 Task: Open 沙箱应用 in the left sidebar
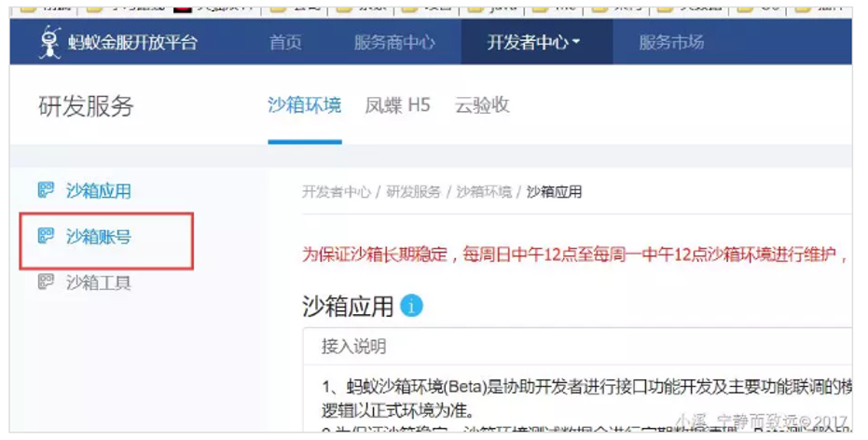click(x=99, y=191)
